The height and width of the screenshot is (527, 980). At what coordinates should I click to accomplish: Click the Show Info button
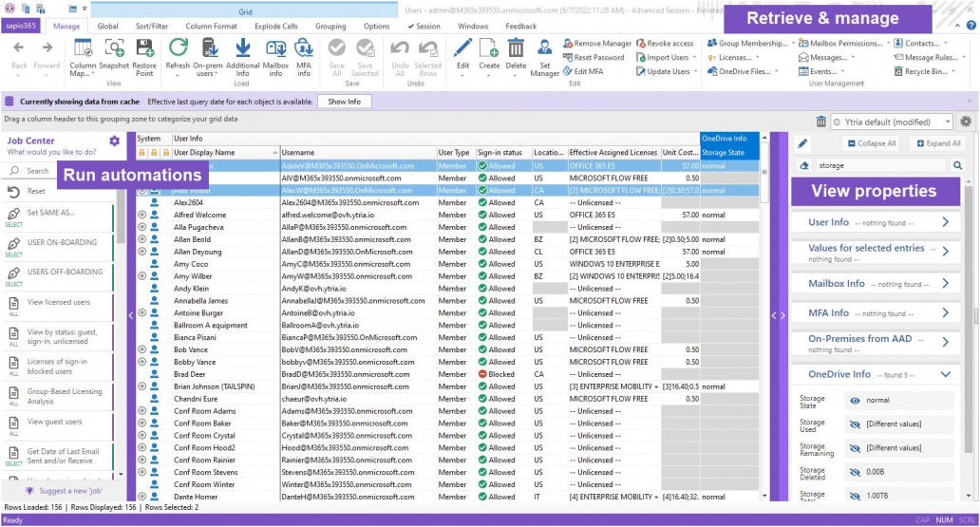[x=345, y=102]
